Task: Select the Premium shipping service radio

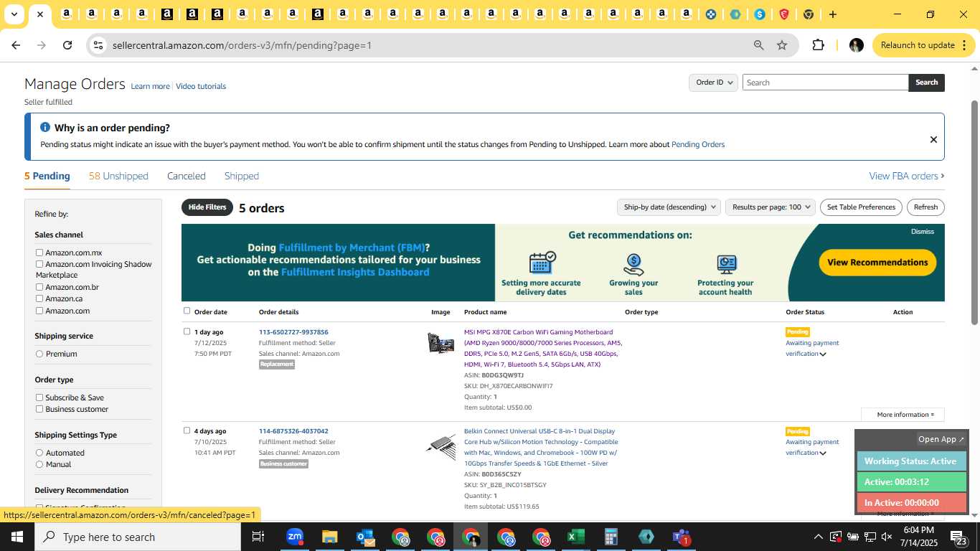Action: 39,354
